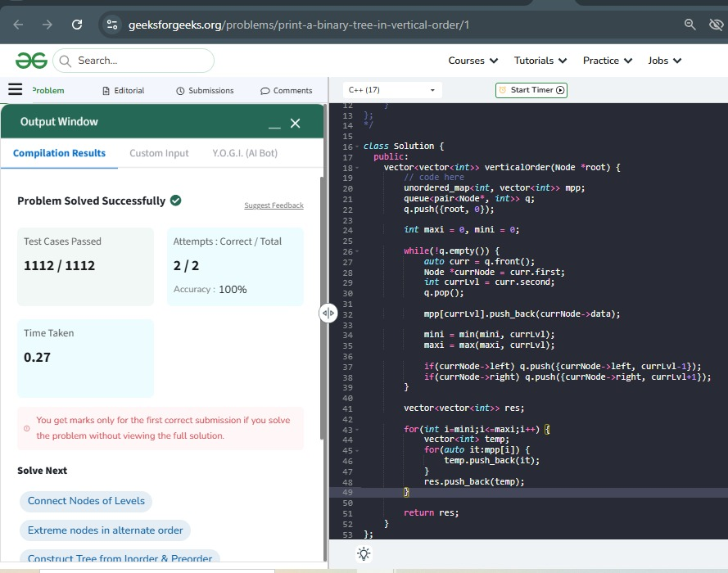
Task: Go back with browser back arrow
Action: tap(18, 25)
